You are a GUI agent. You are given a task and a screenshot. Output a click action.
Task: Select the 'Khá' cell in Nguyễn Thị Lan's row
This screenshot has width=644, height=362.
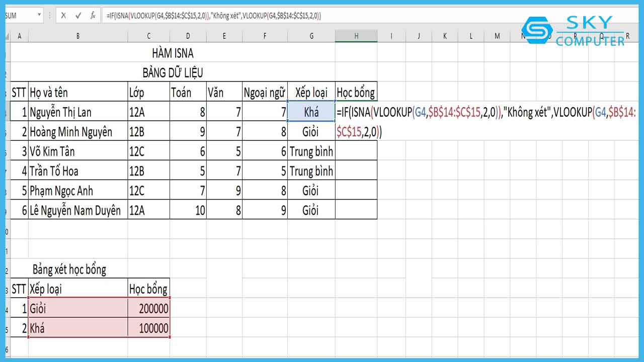(311, 112)
